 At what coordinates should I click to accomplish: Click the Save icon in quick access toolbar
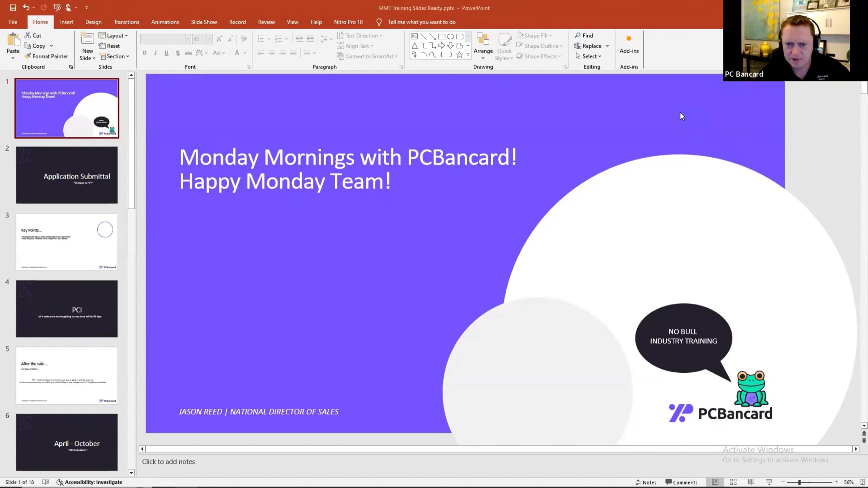coord(13,8)
